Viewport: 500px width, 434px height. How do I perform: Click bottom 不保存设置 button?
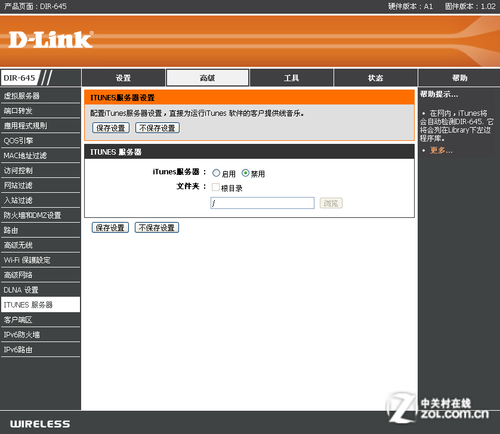coord(157,228)
